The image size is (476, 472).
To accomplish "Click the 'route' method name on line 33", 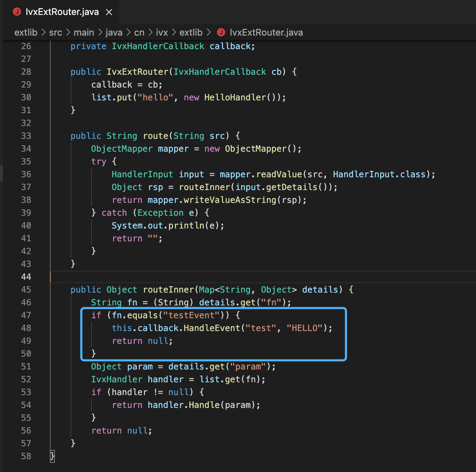I will click(x=156, y=136).
